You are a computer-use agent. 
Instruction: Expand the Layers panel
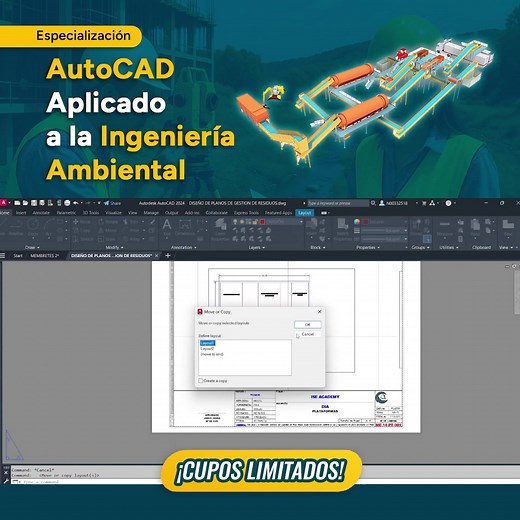pos(257,247)
